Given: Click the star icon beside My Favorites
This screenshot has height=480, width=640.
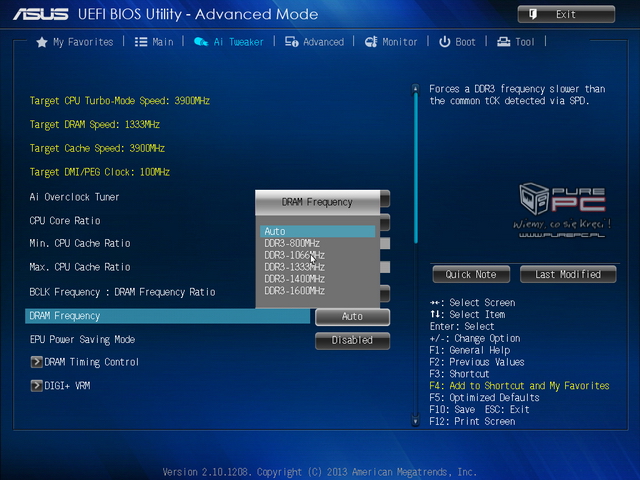Looking at the screenshot, I should 42,42.
